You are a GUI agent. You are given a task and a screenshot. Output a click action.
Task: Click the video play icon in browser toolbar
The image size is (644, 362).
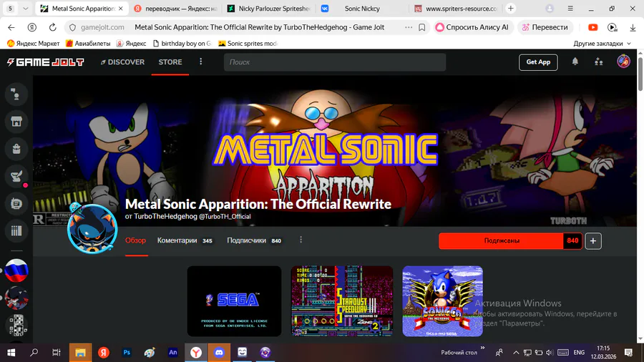(613, 27)
